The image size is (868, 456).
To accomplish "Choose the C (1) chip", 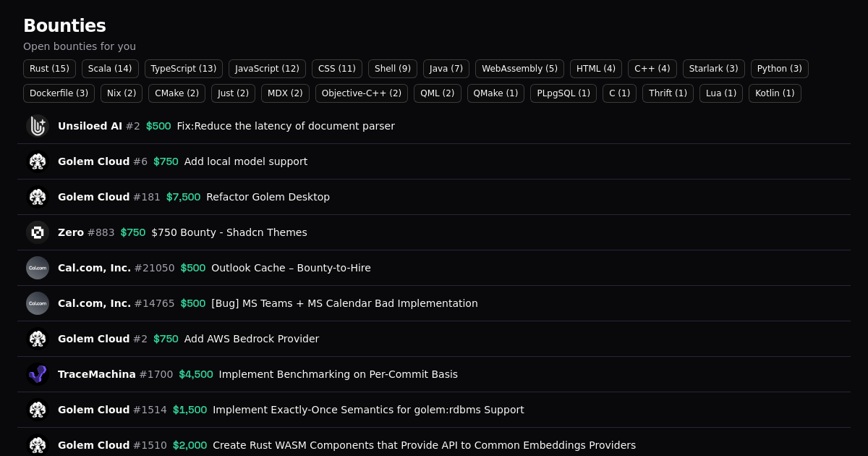I will point(619,93).
